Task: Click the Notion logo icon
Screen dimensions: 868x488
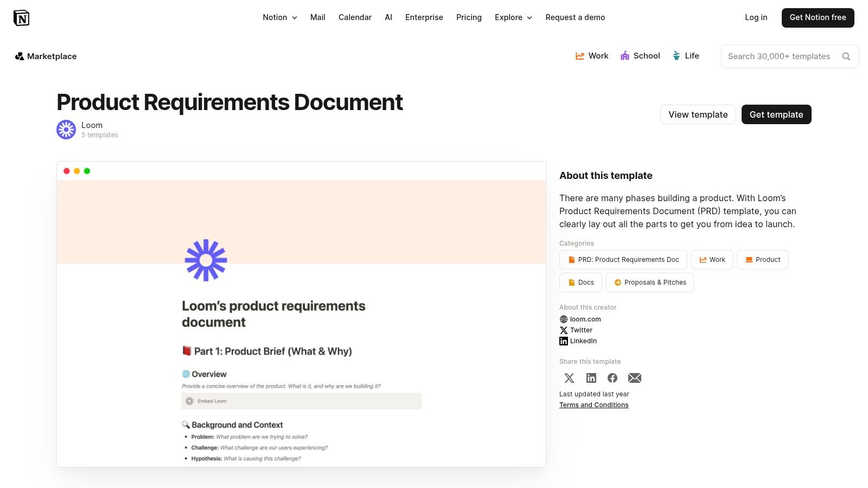Action: (x=21, y=18)
